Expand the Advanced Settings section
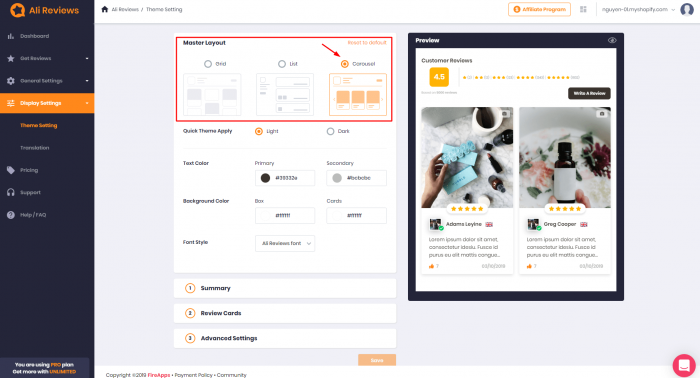Viewport: 700px width, 378px height. pyautogui.click(x=285, y=338)
